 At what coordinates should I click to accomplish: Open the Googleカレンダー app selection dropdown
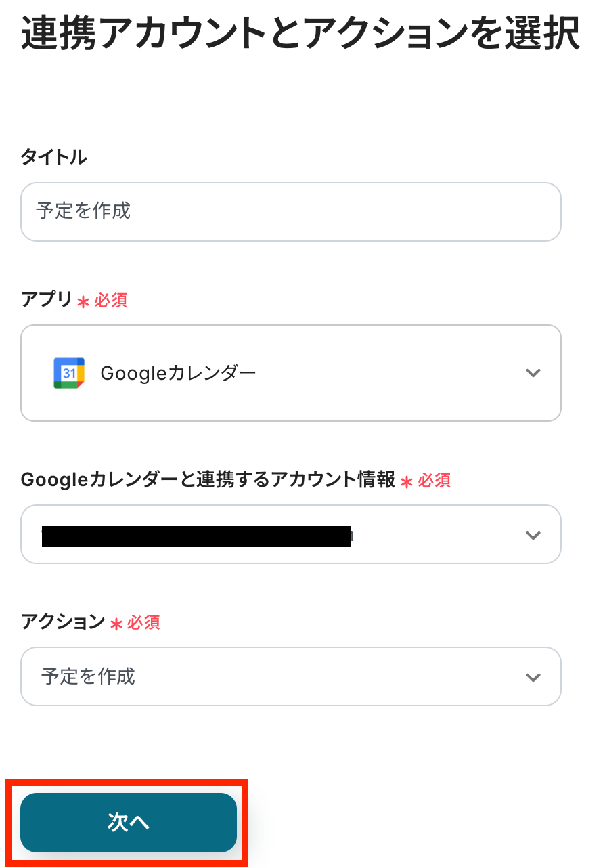291,373
